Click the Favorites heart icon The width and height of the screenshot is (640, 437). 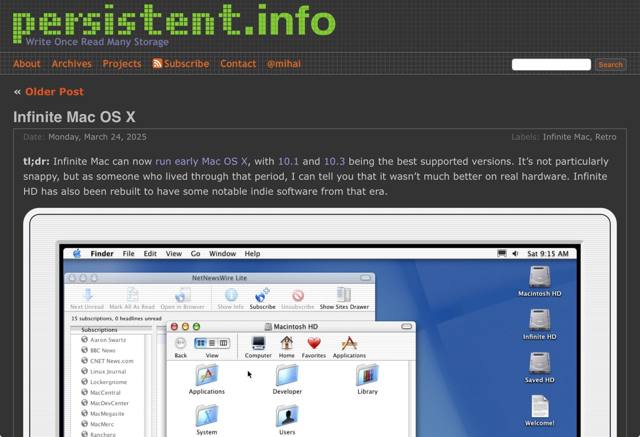[313, 343]
